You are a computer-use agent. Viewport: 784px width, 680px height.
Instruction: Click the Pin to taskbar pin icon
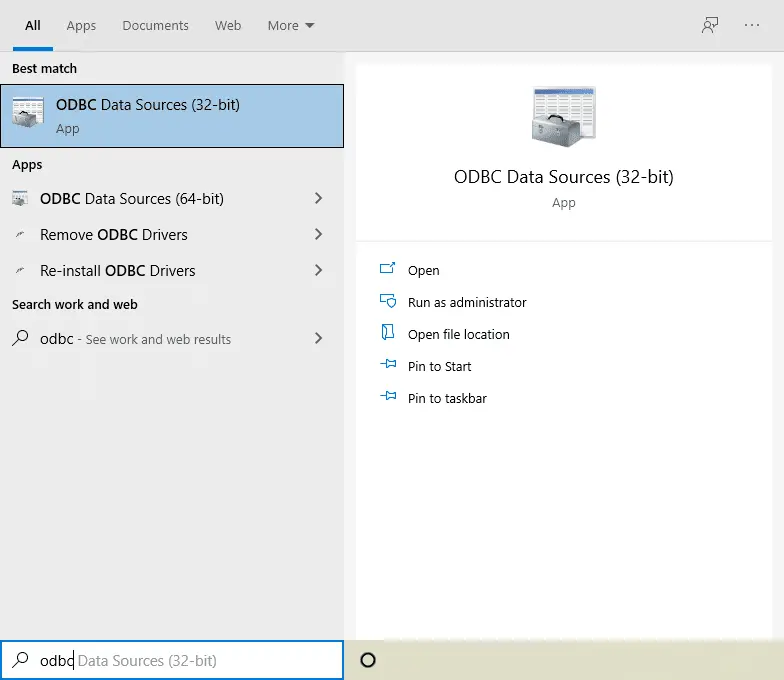pos(388,396)
